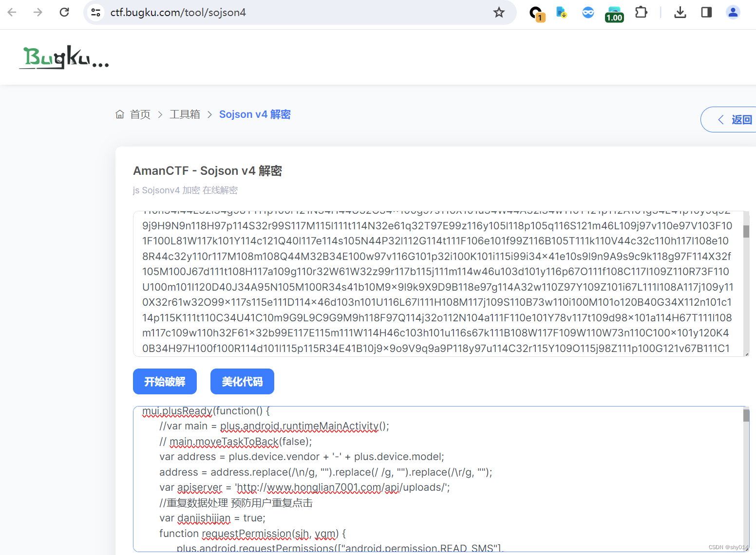Viewport: 756px width, 555px height.
Task: Click the AmanCTF - Sojson v4 解密 heading
Action: click(208, 171)
